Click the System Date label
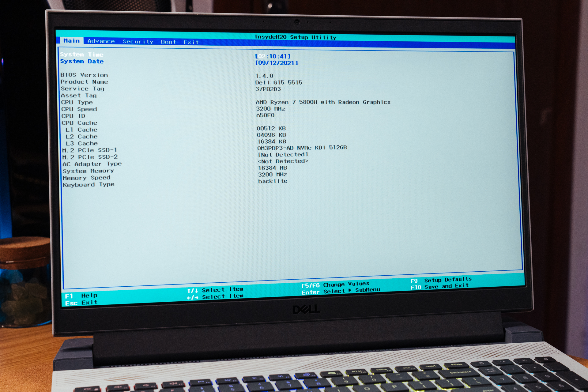 82,61
